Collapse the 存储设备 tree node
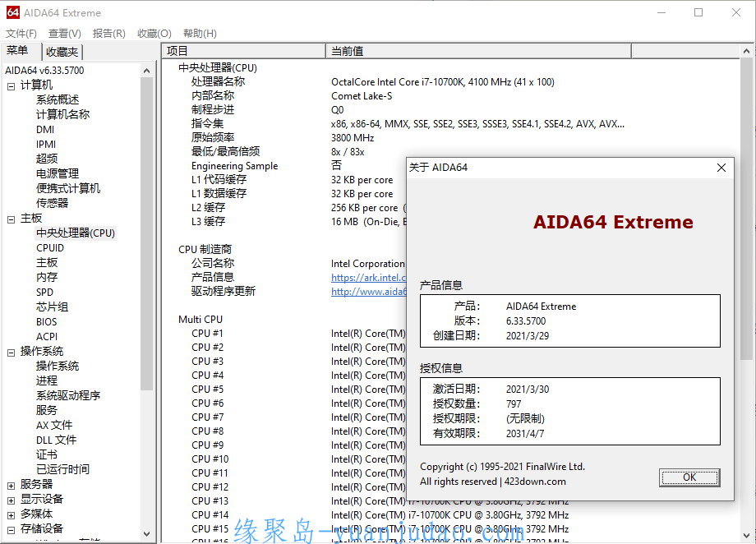756x544 pixels. coord(11,530)
